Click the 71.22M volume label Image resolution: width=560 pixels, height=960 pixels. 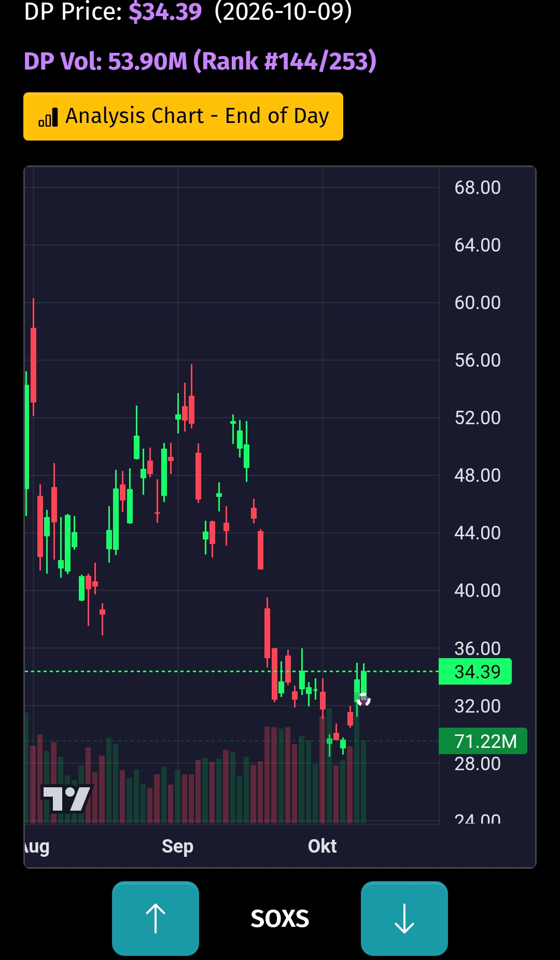(483, 741)
